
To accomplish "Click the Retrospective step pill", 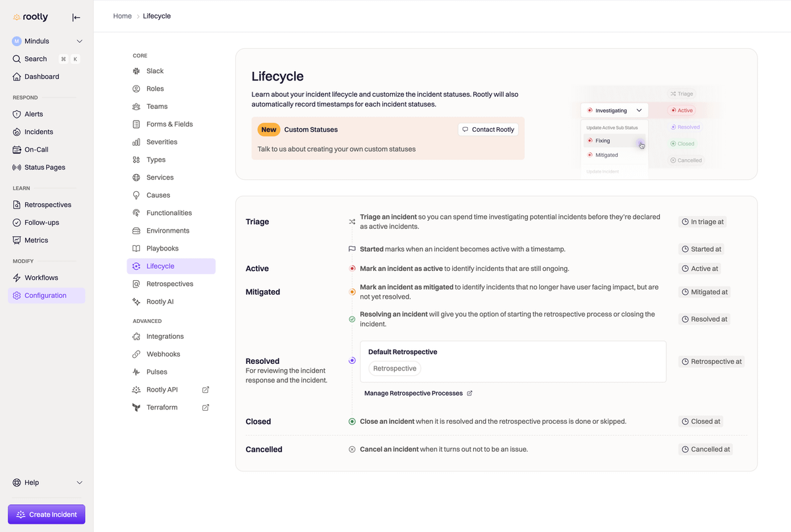I will [x=395, y=369].
